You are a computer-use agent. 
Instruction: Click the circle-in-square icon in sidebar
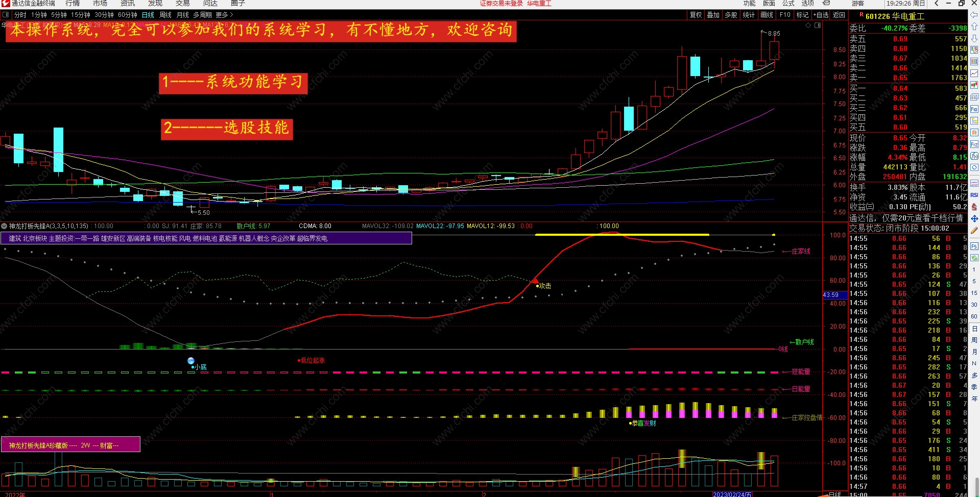click(x=974, y=168)
